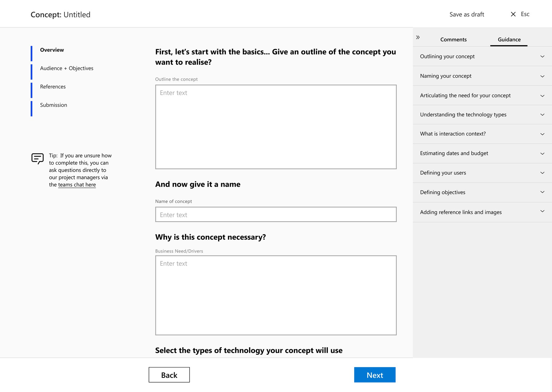This screenshot has height=392, width=552.
Task: Go to Overview step in sidebar
Action: [52, 50]
